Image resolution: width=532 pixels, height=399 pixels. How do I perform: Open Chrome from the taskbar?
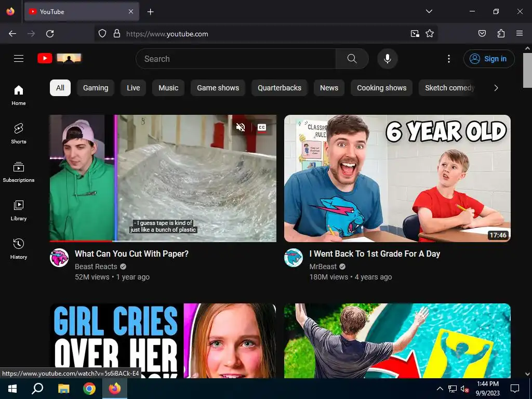[x=89, y=389]
